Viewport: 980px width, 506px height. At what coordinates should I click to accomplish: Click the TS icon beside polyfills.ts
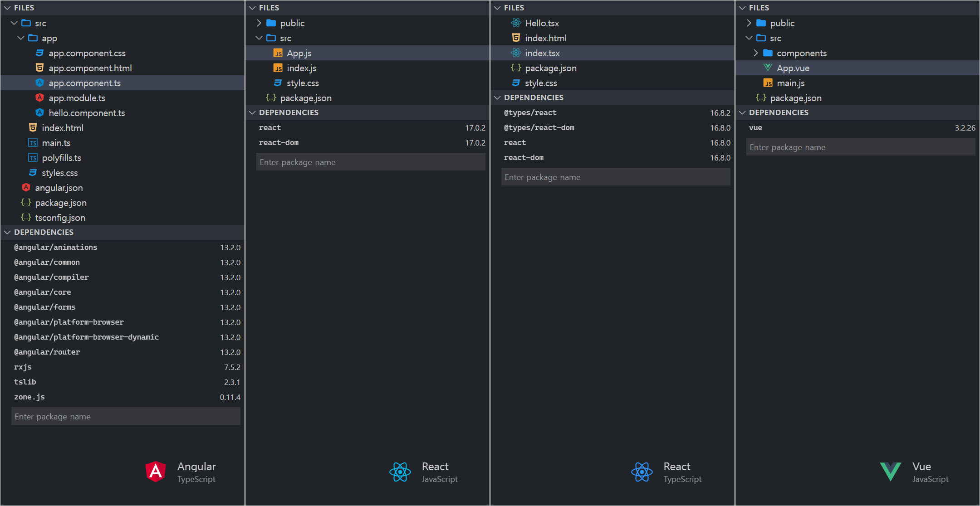tap(33, 158)
